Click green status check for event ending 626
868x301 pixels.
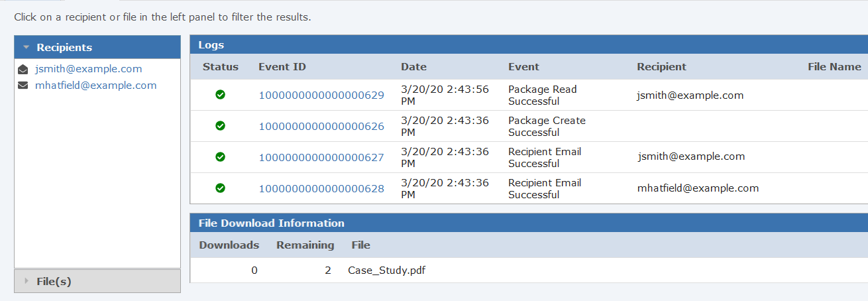[x=221, y=126]
